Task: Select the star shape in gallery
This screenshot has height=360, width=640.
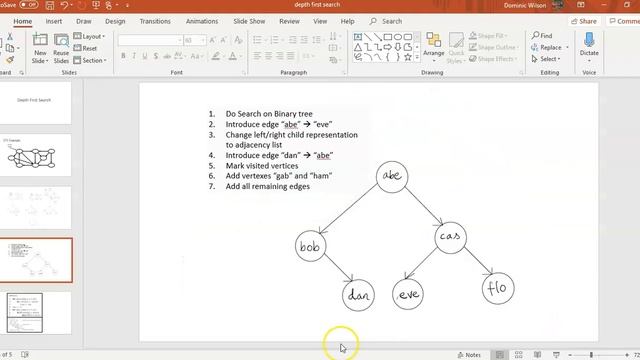Action: (407, 57)
